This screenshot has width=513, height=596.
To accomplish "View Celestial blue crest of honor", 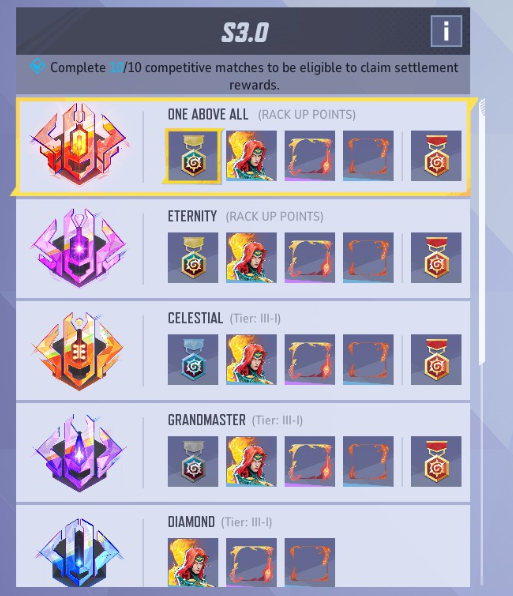I will coord(193,360).
